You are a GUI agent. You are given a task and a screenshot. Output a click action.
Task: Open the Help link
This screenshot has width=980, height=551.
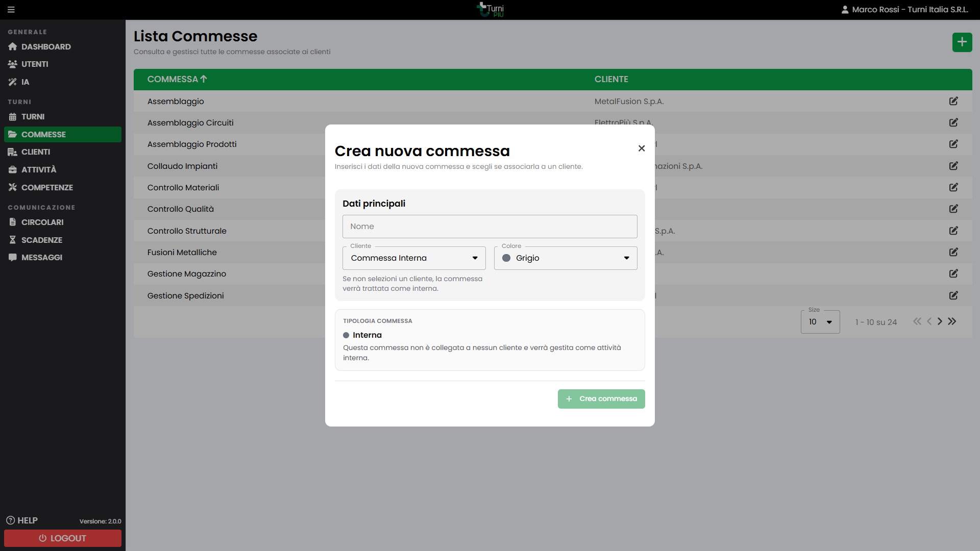click(x=22, y=520)
